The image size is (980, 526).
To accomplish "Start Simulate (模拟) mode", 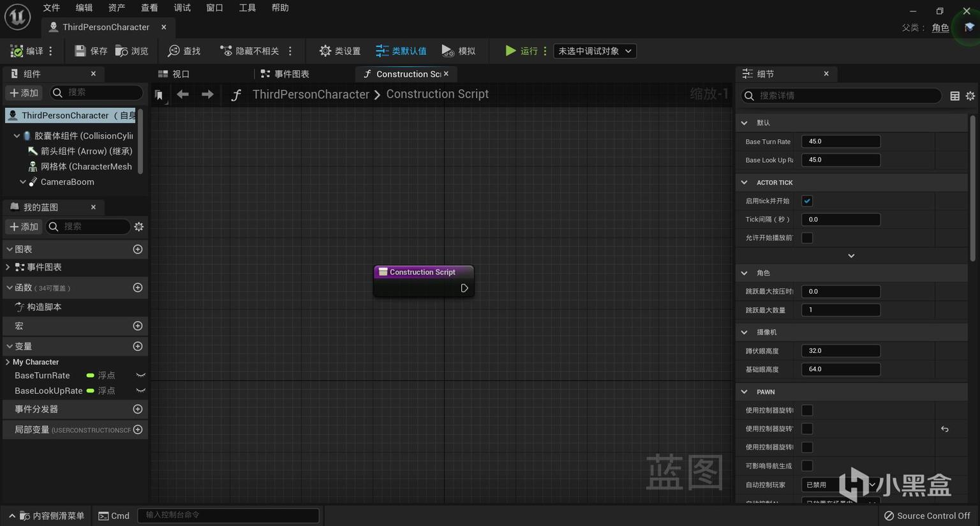I will [459, 51].
